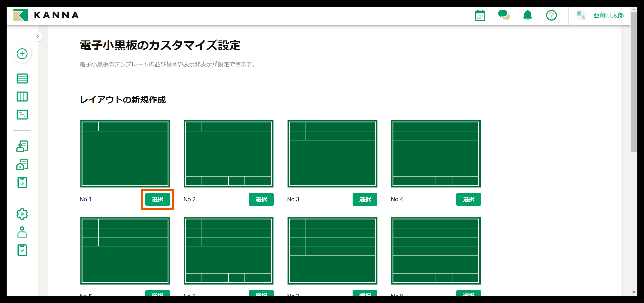
Task: Click the No.3 layout label
Action: coord(293,199)
